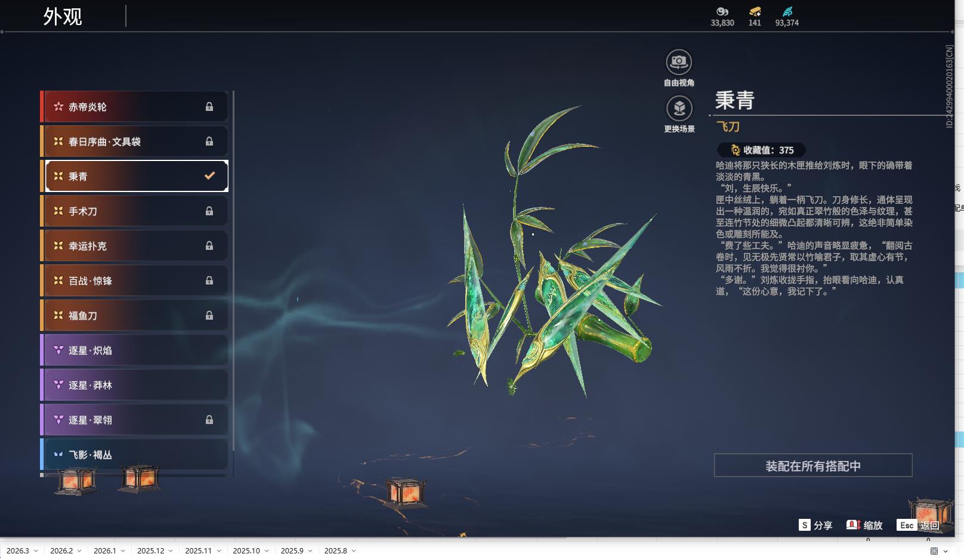The height and width of the screenshot is (560, 964).
Task: Click the lock icon on 赤帝炎轮 entry
Action: click(x=209, y=106)
